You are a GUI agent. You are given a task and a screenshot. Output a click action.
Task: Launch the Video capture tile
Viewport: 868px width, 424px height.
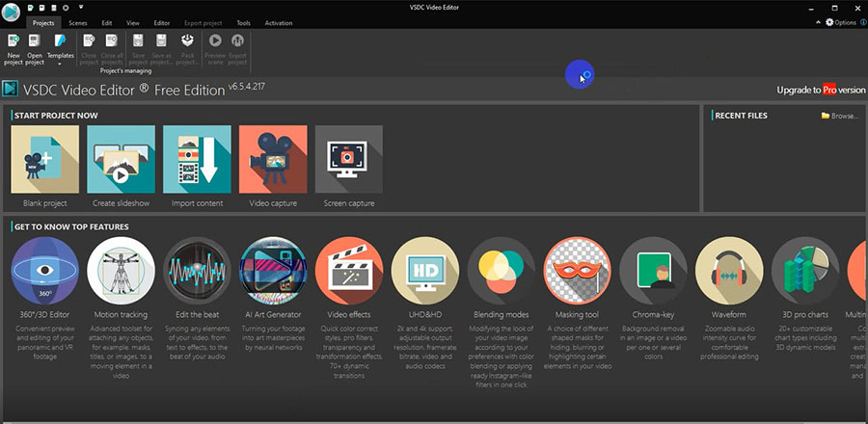click(x=273, y=159)
